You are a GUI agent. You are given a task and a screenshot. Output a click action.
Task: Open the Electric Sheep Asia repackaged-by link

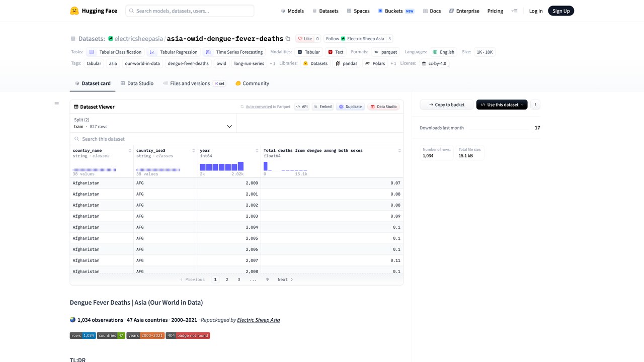259,320
